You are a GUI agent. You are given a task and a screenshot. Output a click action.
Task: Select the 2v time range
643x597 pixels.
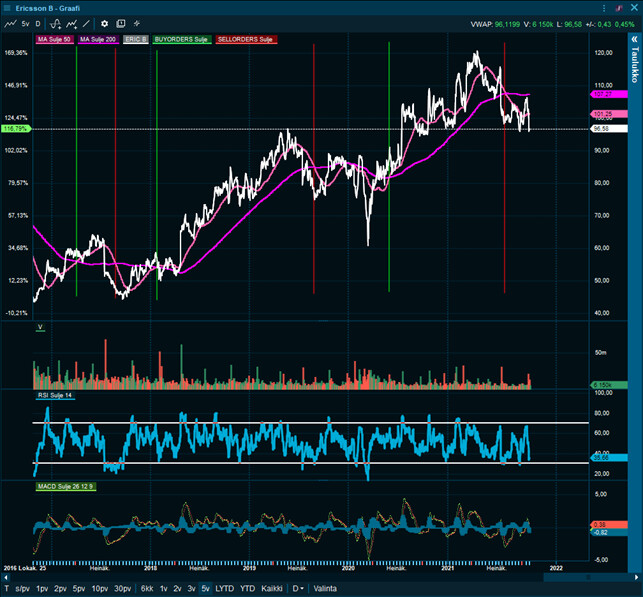177,589
